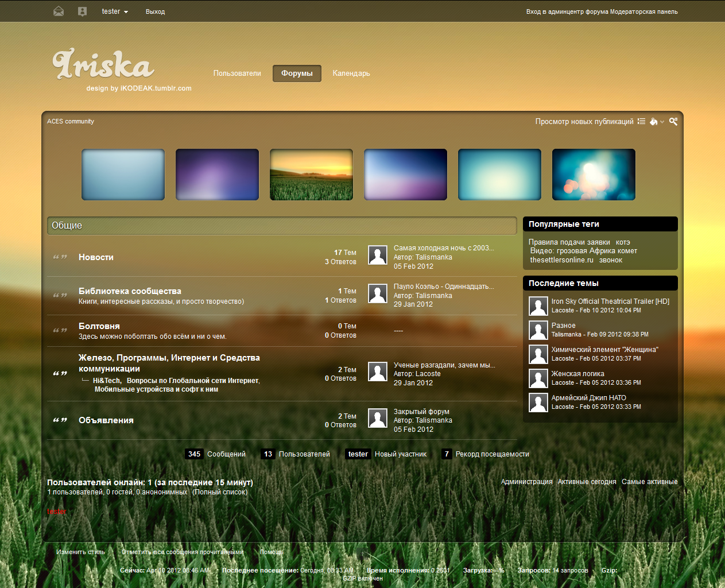
Task: Open the private messages envelope icon
Action: 59,11
